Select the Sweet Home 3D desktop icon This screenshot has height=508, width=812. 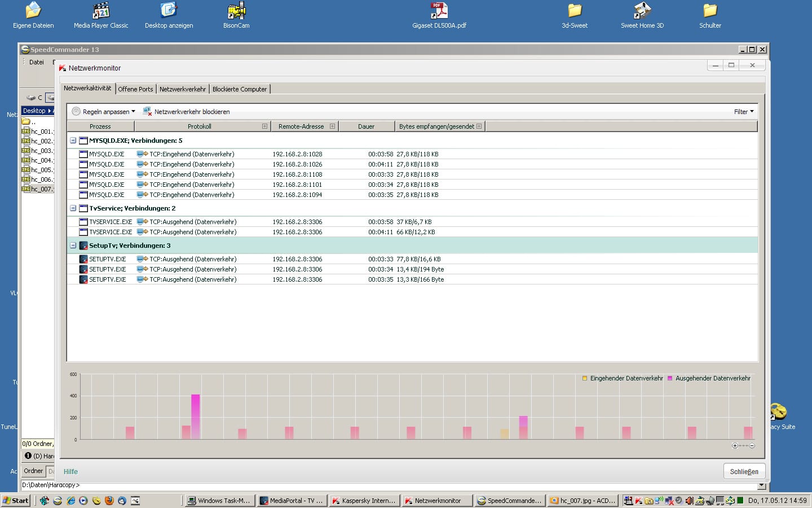(x=642, y=11)
